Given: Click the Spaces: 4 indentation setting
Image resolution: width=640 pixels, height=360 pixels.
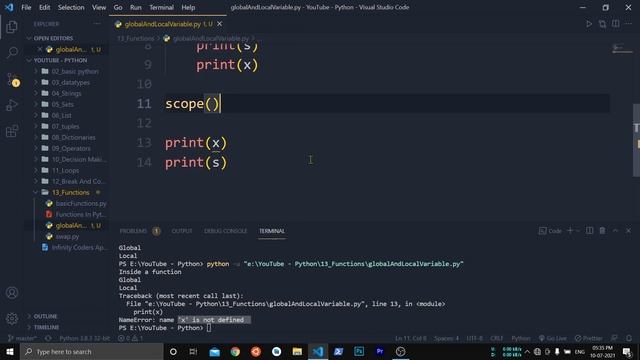Looking at the screenshot, I should (x=447, y=338).
